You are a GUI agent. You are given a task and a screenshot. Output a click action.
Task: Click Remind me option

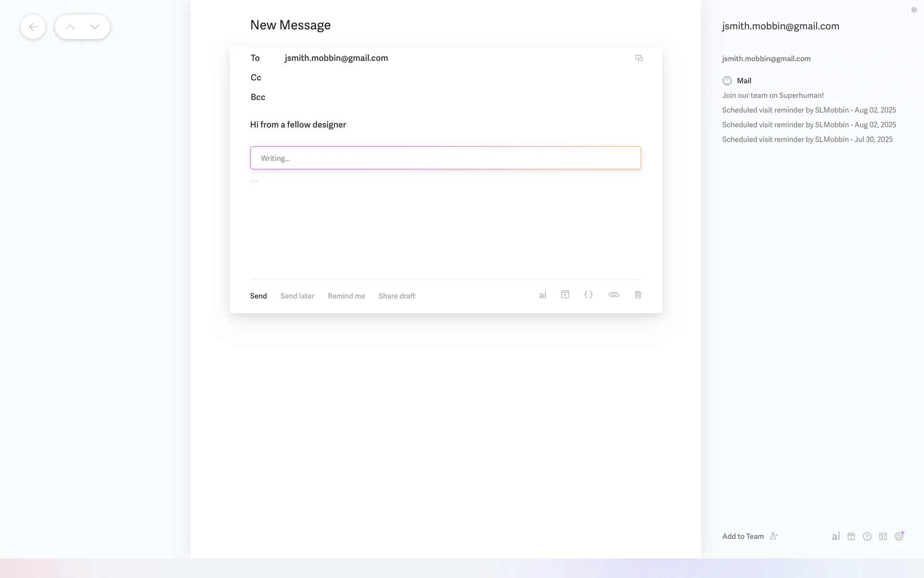(x=346, y=296)
